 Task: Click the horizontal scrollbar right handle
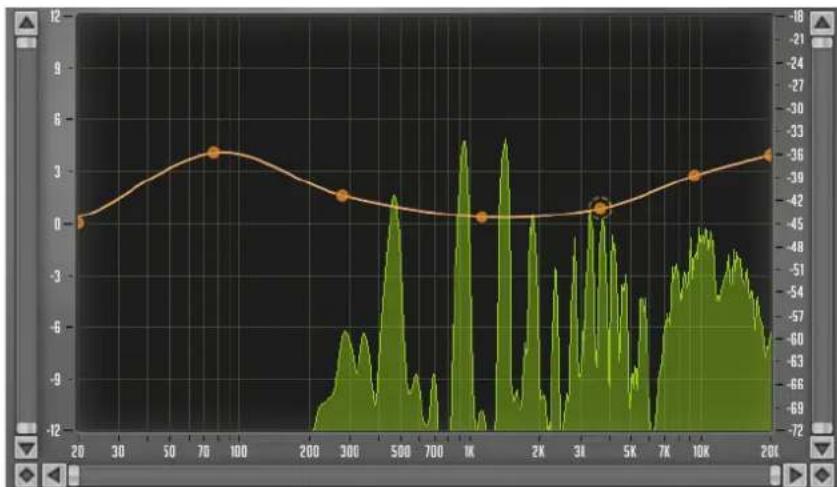[x=775, y=474]
